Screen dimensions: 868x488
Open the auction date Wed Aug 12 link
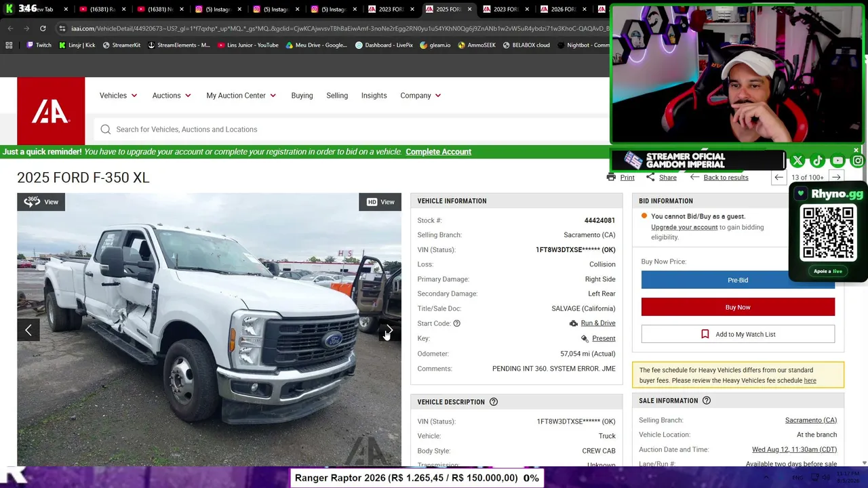794,449
